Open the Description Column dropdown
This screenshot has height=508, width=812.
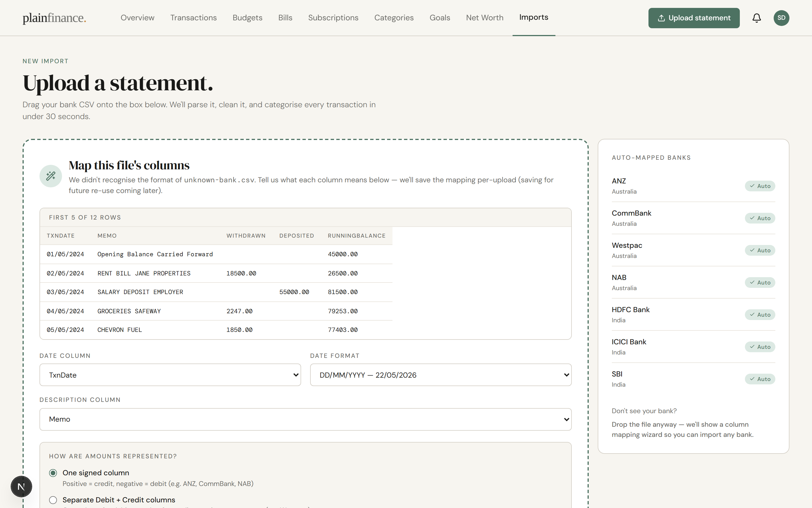tap(305, 419)
